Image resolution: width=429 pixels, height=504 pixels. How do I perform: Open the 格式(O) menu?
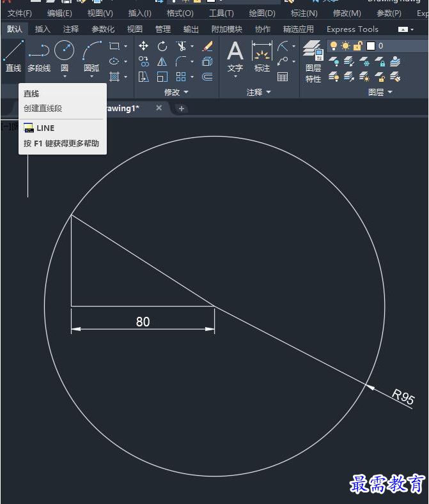[180, 13]
